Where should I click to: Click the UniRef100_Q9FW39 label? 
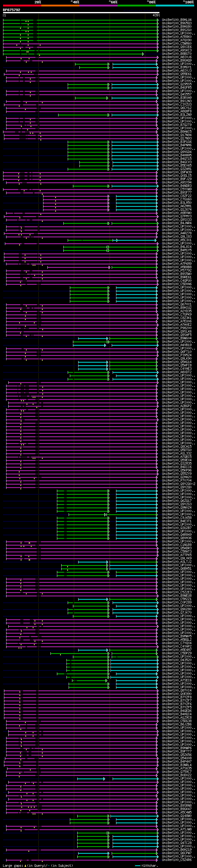176,172
